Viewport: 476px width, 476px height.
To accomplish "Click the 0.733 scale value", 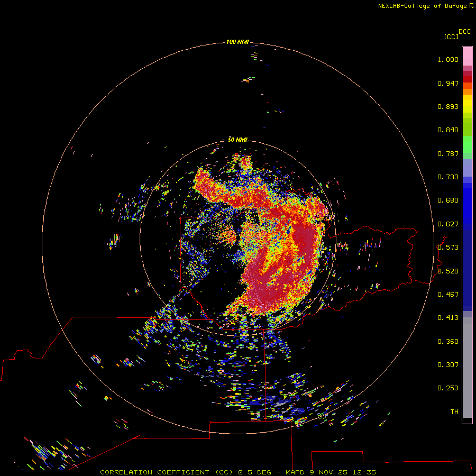I will 448,177.
